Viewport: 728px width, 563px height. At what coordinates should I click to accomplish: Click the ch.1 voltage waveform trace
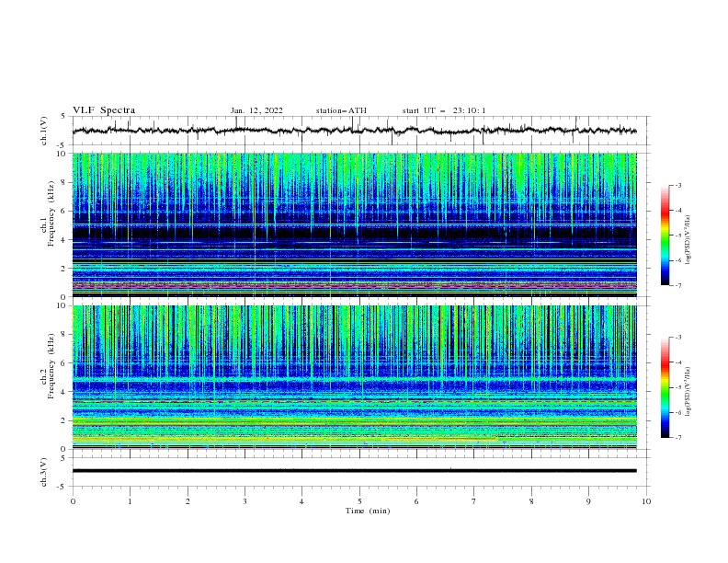[354, 131]
